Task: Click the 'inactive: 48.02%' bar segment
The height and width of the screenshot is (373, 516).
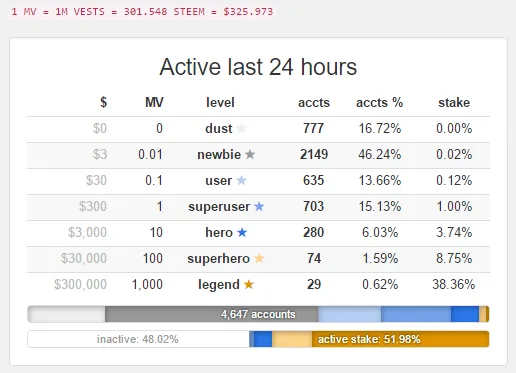Action: [x=138, y=339]
